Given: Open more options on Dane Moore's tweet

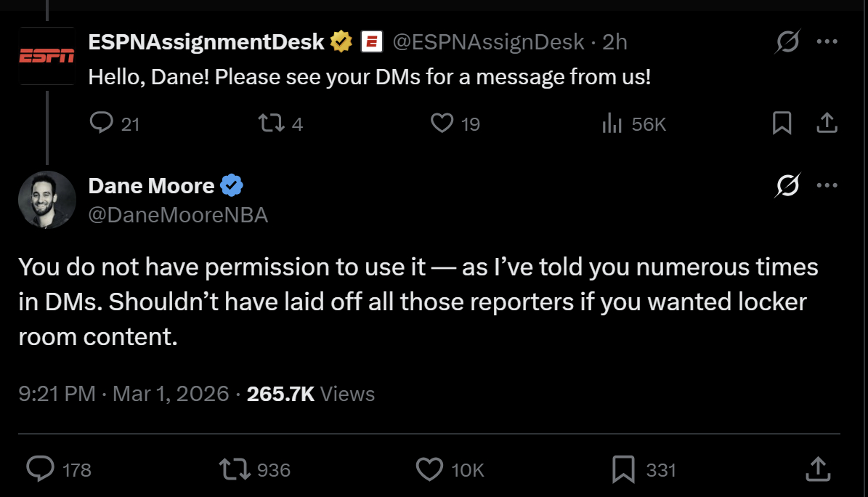Looking at the screenshot, I should coord(827,185).
